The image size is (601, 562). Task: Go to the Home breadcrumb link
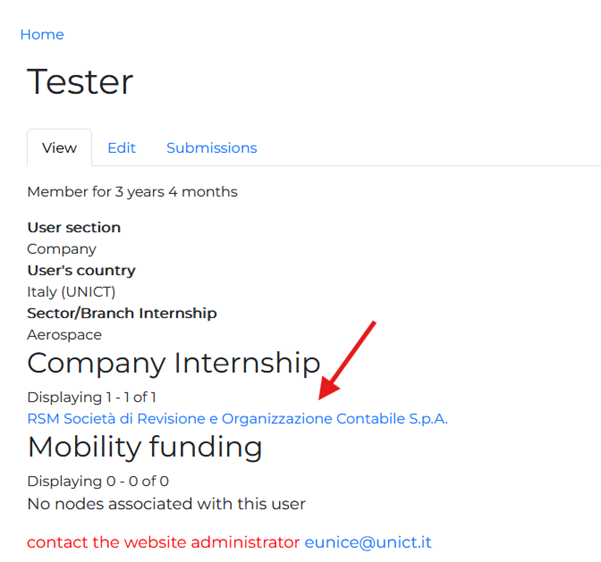point(42,35)
